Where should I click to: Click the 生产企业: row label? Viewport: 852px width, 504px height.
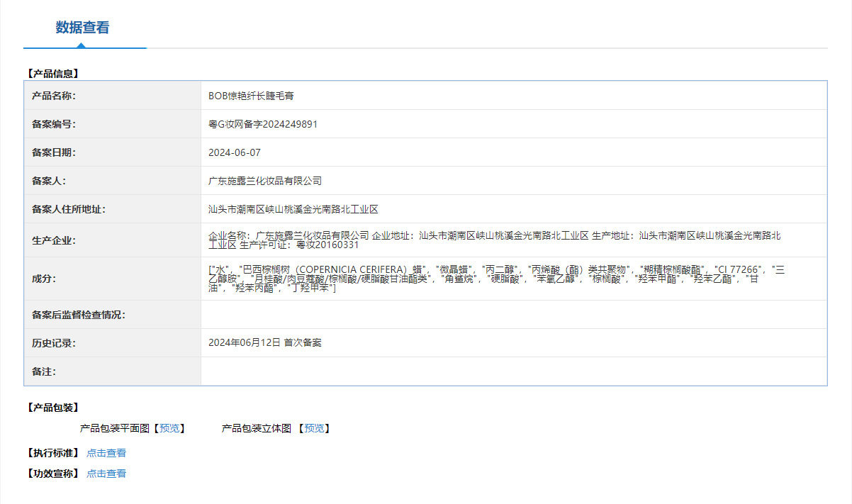pos(54,240)
